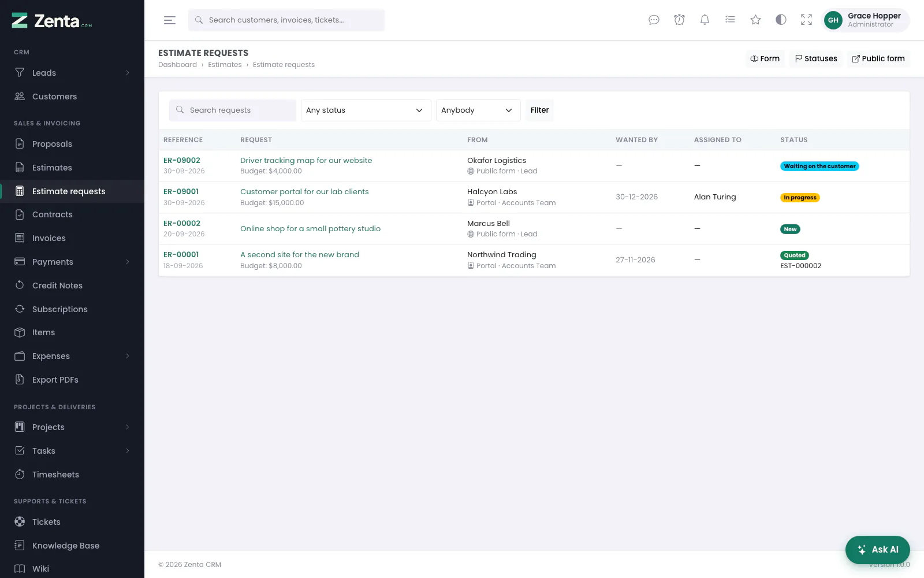924x578 pixels.
Task: Expand the Projects submenu
Action: tap(72, 427)
